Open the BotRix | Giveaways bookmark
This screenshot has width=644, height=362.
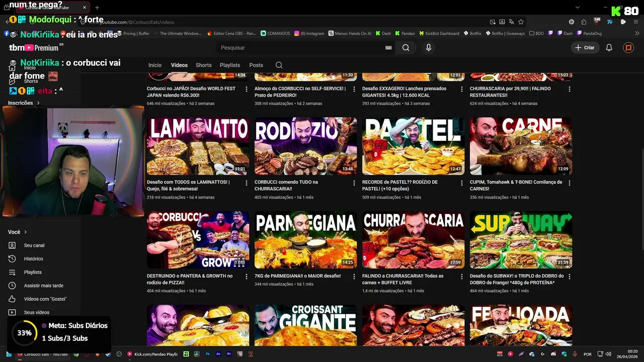[x=505, y=33]
